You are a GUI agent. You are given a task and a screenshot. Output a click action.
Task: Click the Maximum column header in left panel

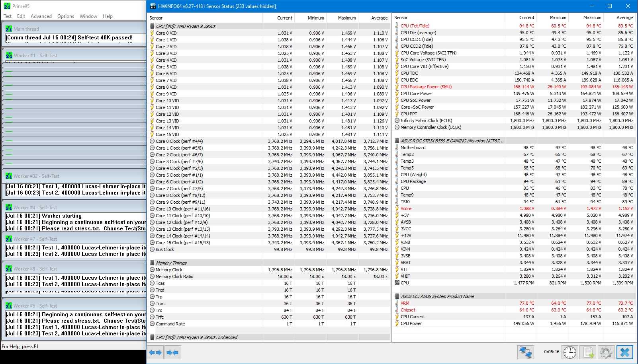pyautogui.click(x=346, y=18)
